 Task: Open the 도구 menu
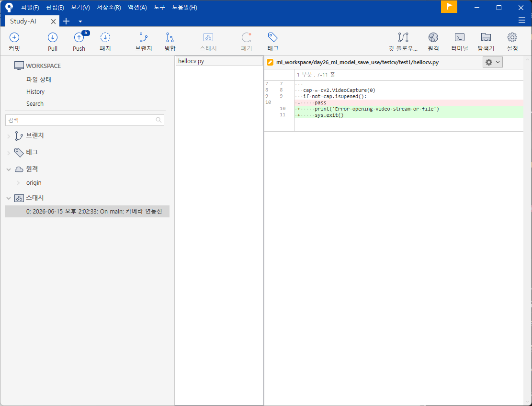(x=159, y=8)
